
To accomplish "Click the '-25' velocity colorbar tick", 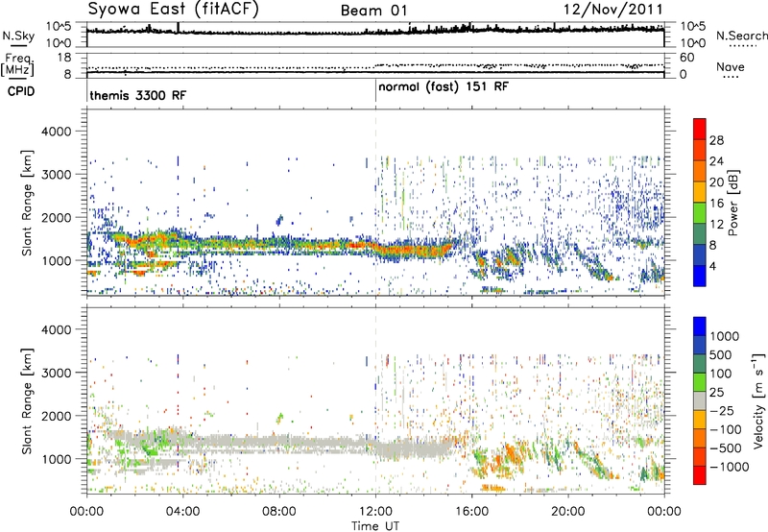I will [724, 410].
